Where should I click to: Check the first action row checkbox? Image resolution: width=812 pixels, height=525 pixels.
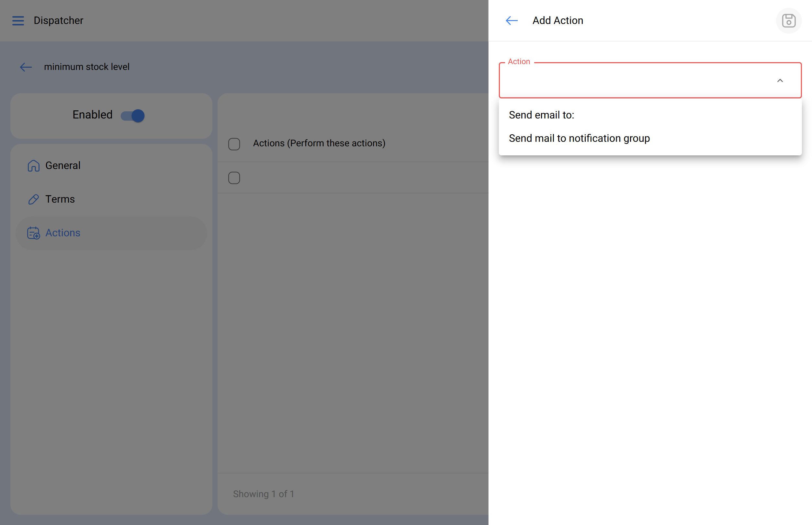point(234,178)
